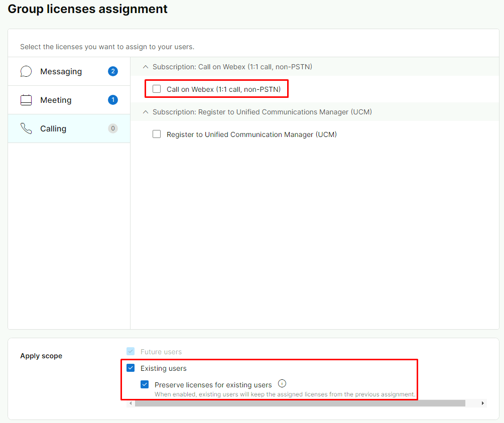Screen dimensions: 504x423
Task: Switch to the Messaging licenses tab
Action: [x=61, y=72]
